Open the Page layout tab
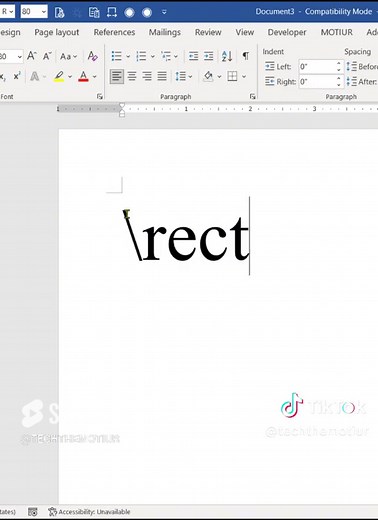Screen dimensions: 378x520 [57, 32]
